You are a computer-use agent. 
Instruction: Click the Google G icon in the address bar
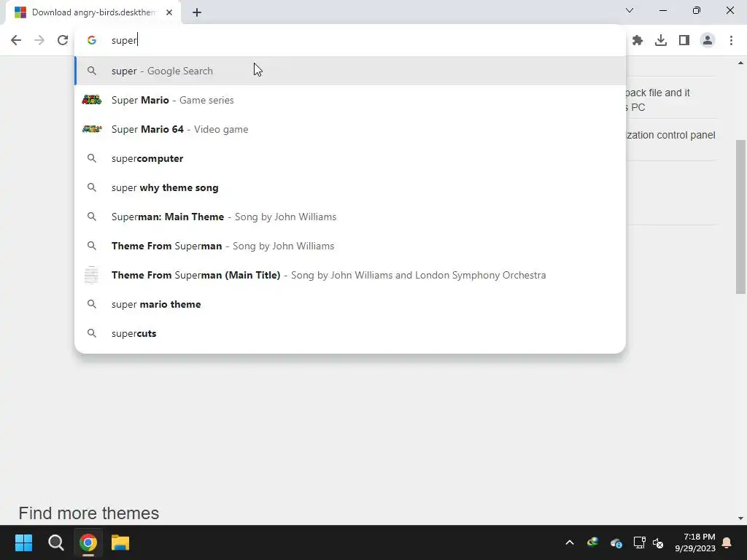[x=92, y=41]
